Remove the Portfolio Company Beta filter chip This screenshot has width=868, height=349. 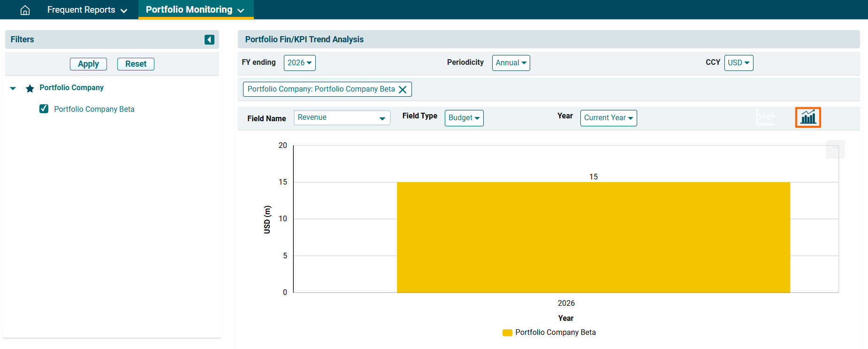point(403,90)
